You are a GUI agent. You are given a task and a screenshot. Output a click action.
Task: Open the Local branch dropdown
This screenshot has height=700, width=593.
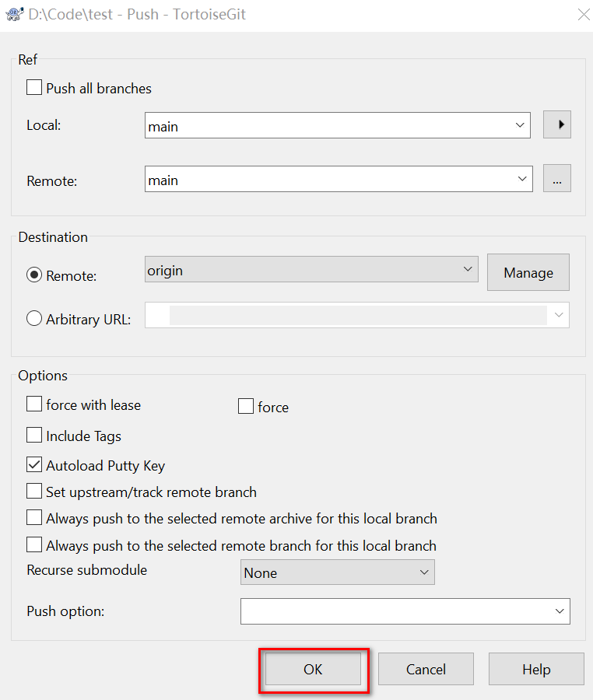(x=520, y=125)
